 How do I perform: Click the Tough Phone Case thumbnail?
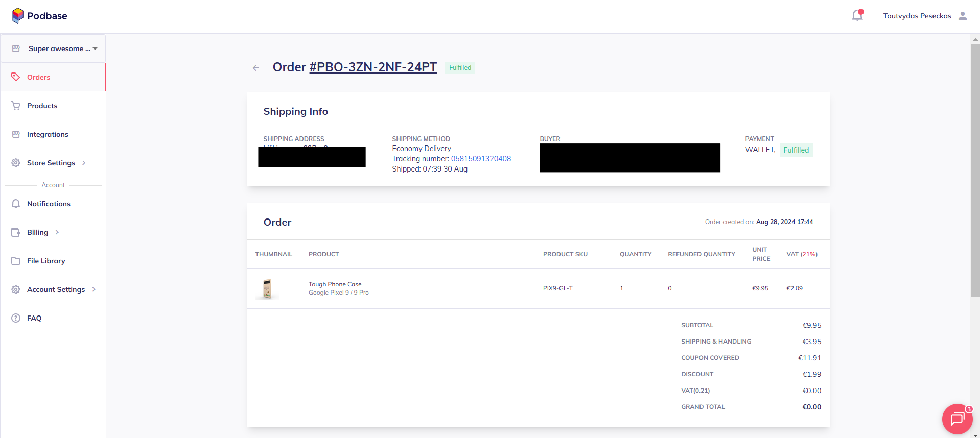pos(267,289)
